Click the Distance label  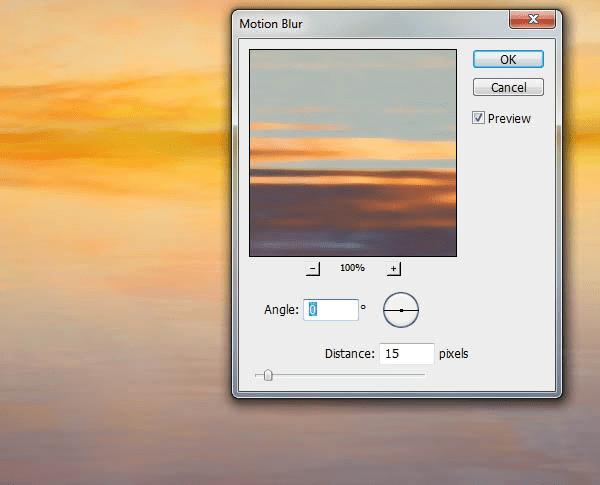click(x=349, y=353)
